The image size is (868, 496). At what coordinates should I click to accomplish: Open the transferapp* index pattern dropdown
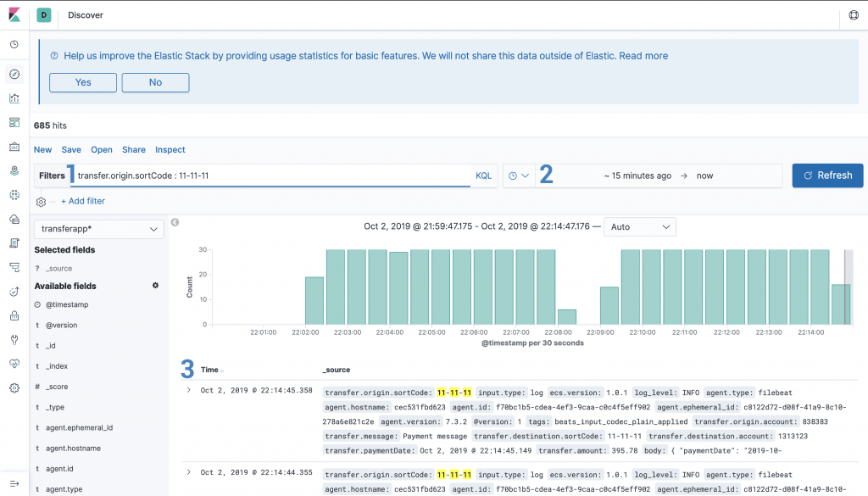[98, 229]
